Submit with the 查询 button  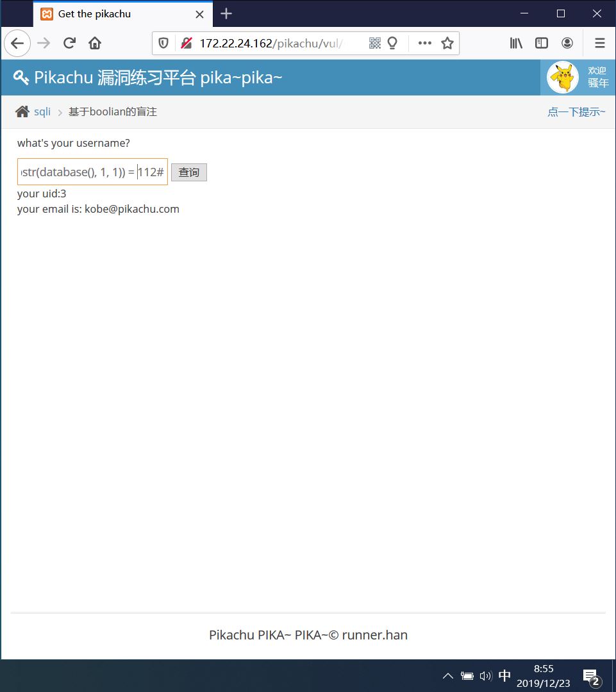188,172
